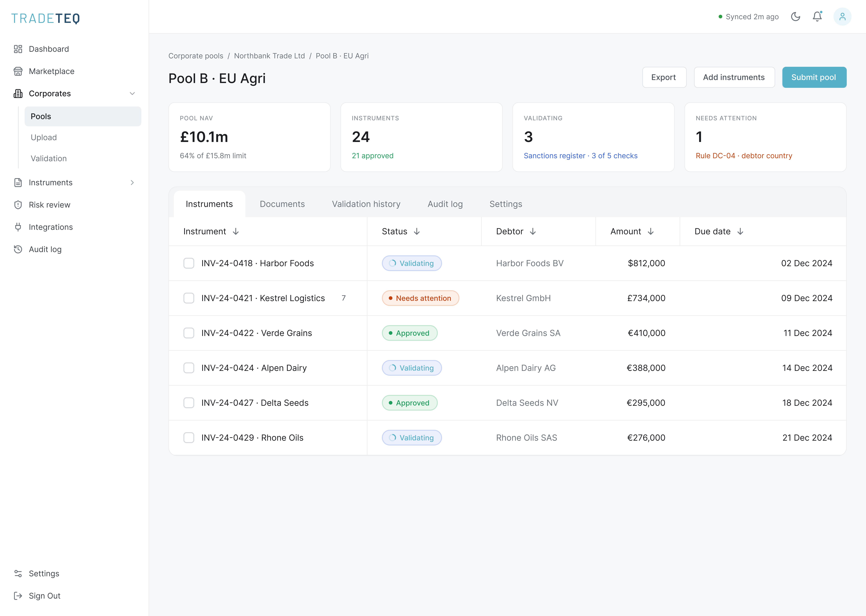Click the Marketplace storefront icon
866x616 pixels.
pos(18,71)
